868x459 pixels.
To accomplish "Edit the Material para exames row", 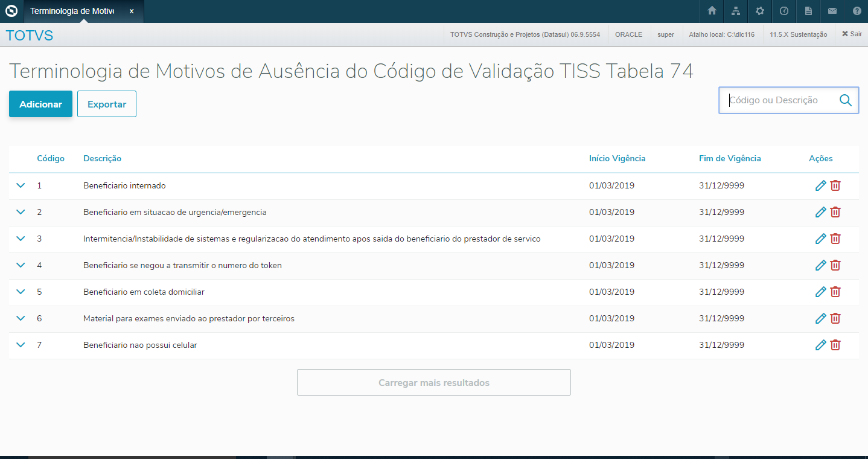I will pyautogui.click(x=820, y=318).
